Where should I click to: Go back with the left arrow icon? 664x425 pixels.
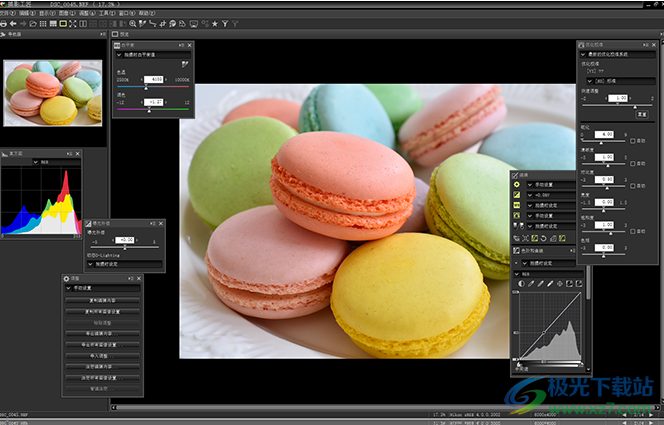pos(13,24)
